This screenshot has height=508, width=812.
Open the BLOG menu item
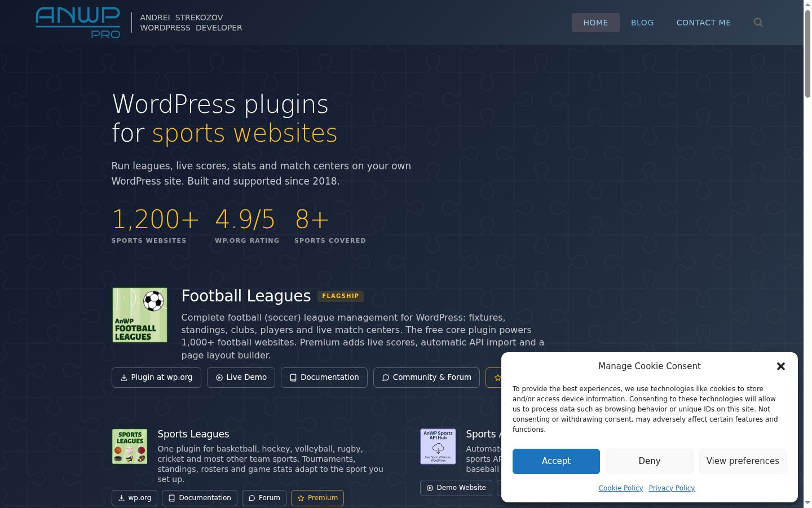click(x=642, y=23)
